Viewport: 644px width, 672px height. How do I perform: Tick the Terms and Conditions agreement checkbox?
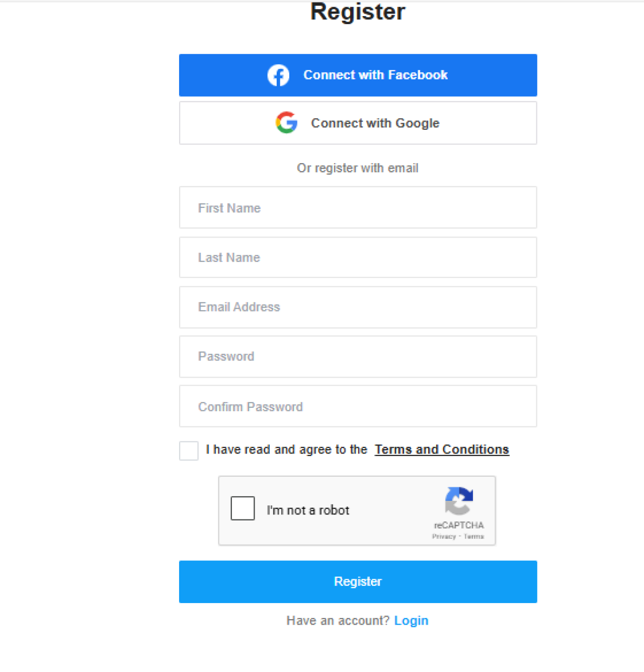tap(189, 451)
